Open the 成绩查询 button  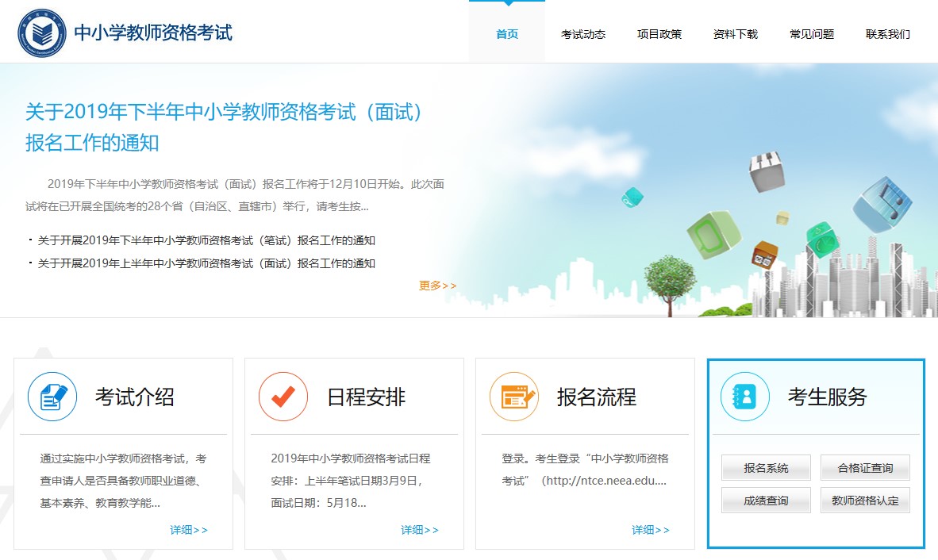coord(767,501)
